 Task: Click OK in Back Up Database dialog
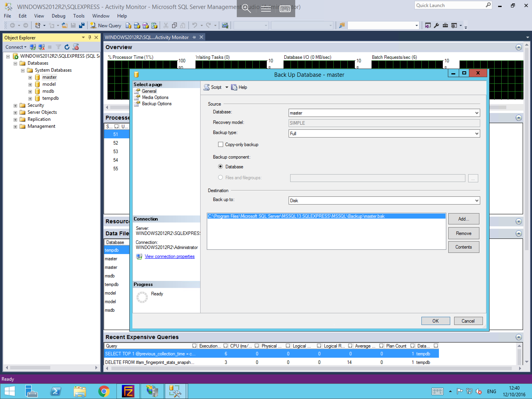[436, 321]
